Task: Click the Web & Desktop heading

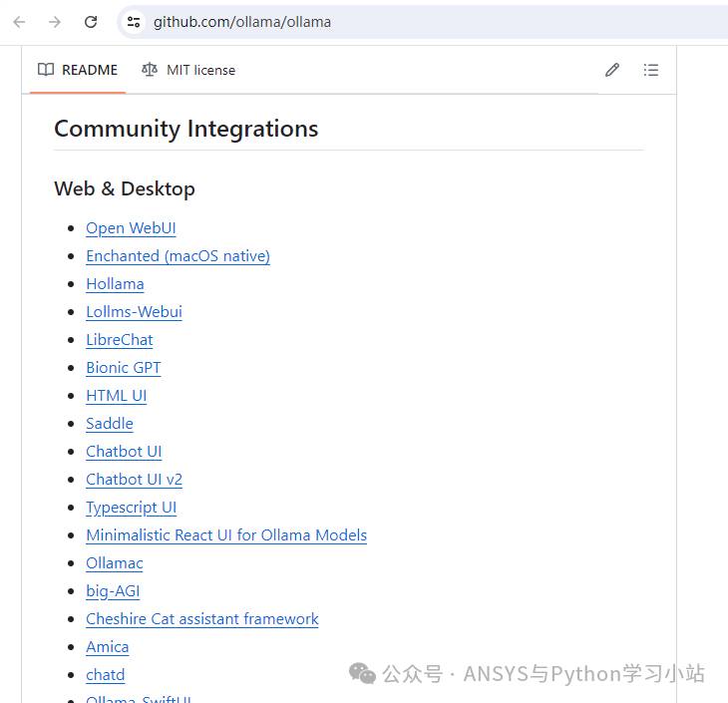Action: 125,188
